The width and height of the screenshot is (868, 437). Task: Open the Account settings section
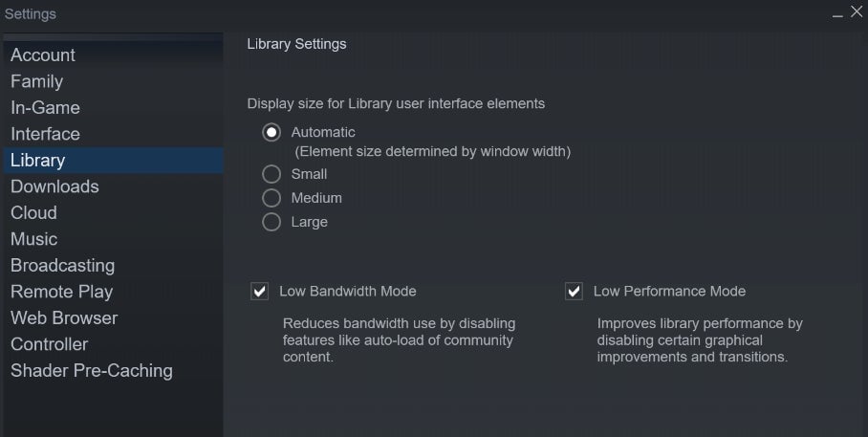pos(43,55)
